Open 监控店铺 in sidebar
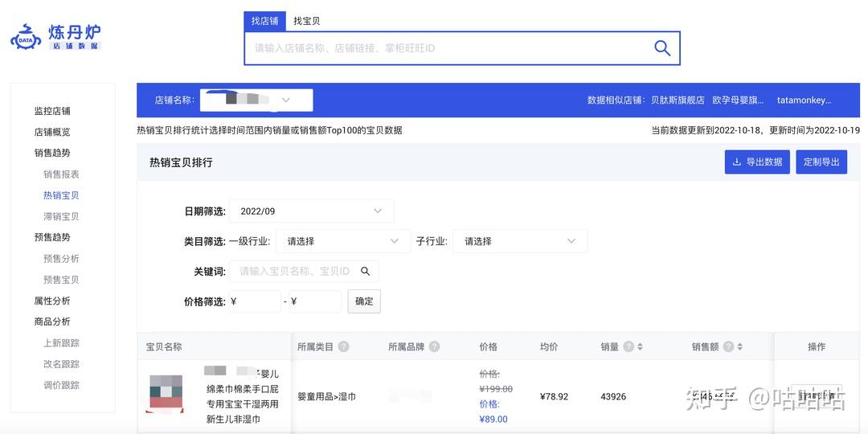Image resolution: width=868 pixels, height=434 pixels. (52, 111)
